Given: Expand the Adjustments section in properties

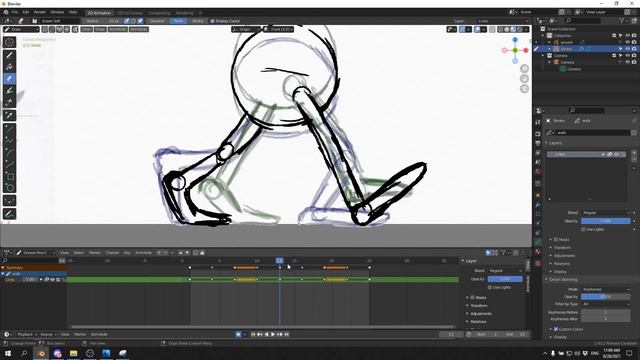Looking at the screenshot, I should coord(564,256).
